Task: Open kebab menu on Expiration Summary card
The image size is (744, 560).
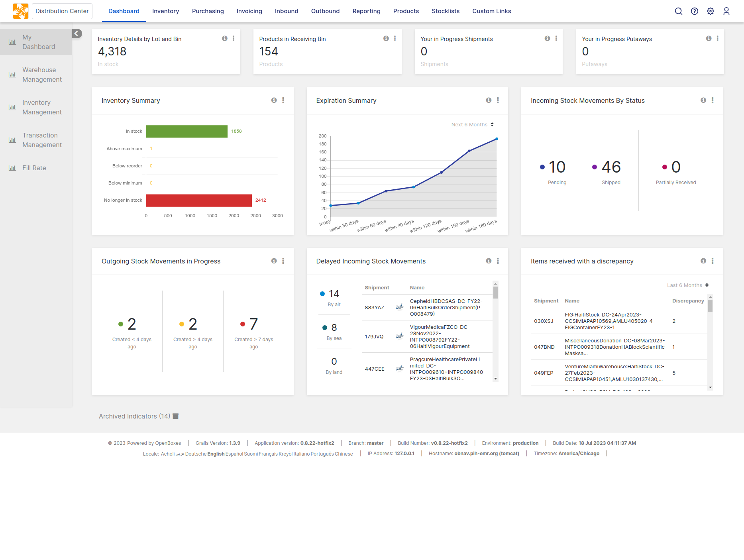Action: 498,100
